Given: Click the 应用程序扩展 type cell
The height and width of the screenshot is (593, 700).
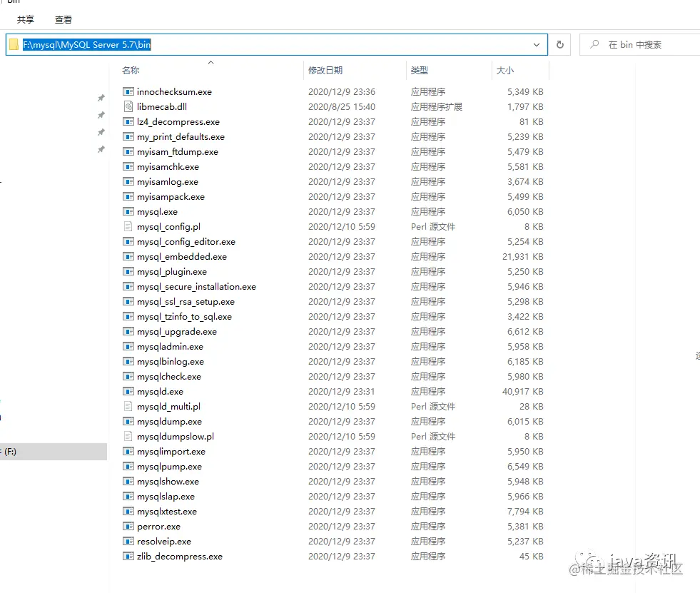Looking at the screenshot, I should tap(437, 107).
